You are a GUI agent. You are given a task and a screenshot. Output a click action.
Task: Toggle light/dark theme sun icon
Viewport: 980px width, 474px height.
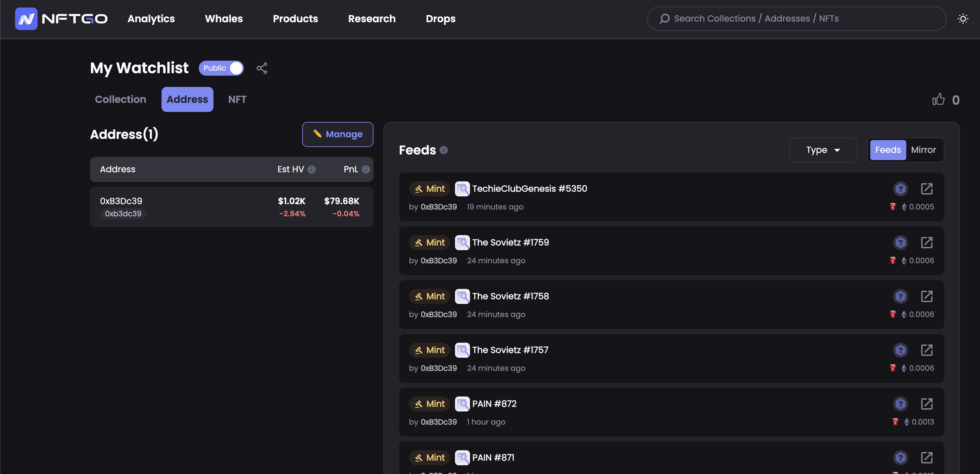[x=962, y=19]
